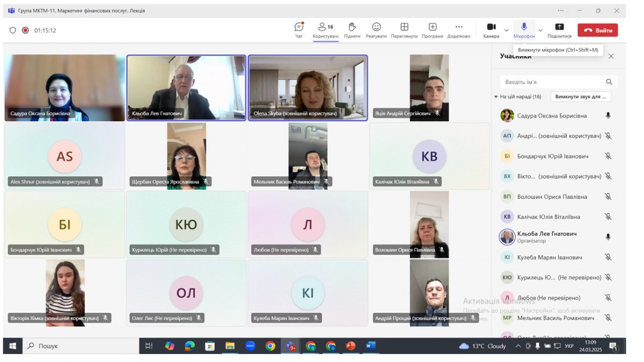The height and width of the screenshot is (362, 644).
Task: Click the participant name search field
Action: [x=553, y=82]
